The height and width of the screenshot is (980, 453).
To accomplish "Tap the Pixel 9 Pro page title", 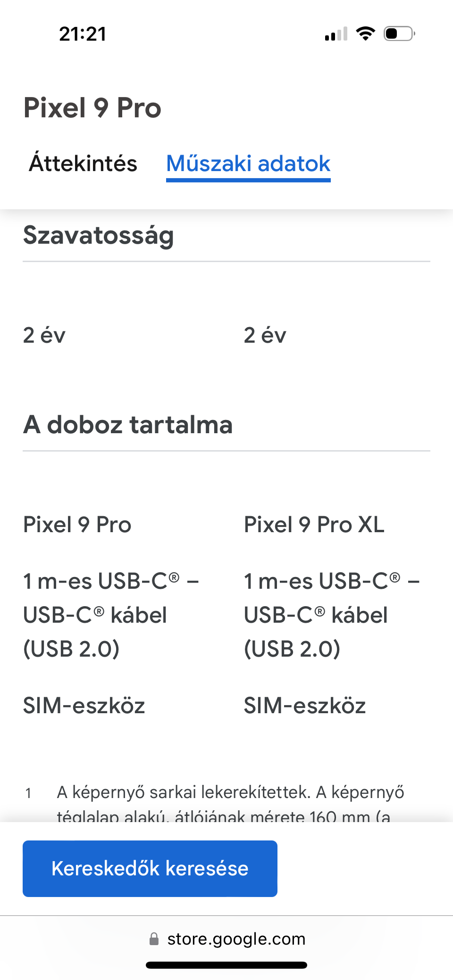I will pos(92,107).
